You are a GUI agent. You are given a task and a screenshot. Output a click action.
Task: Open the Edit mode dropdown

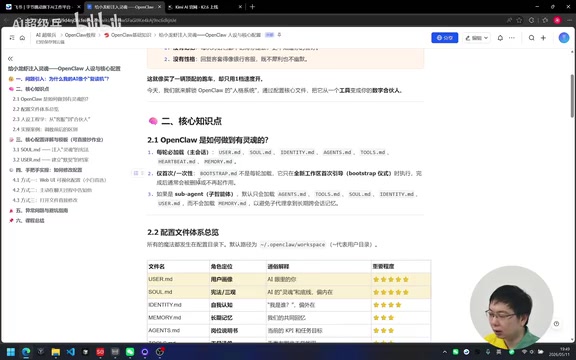pyautogui.click(x=476, y=38)
